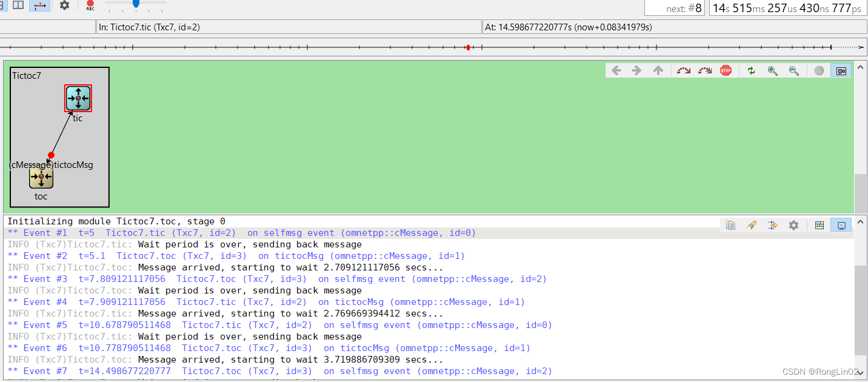This screenshot has width=868, height=382.
Task: Click log line with wait 2.769669394412 secs
Action: [x=225, y=313]
